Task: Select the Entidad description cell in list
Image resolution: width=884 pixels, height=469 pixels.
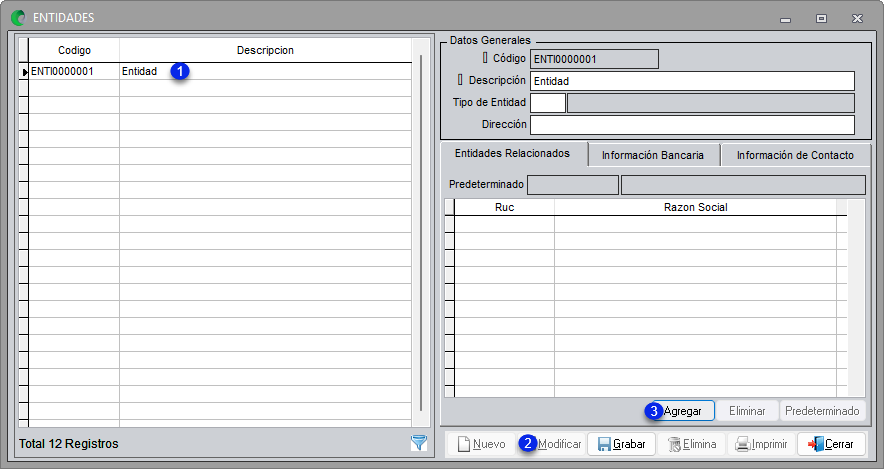Action: coord(266,72)
